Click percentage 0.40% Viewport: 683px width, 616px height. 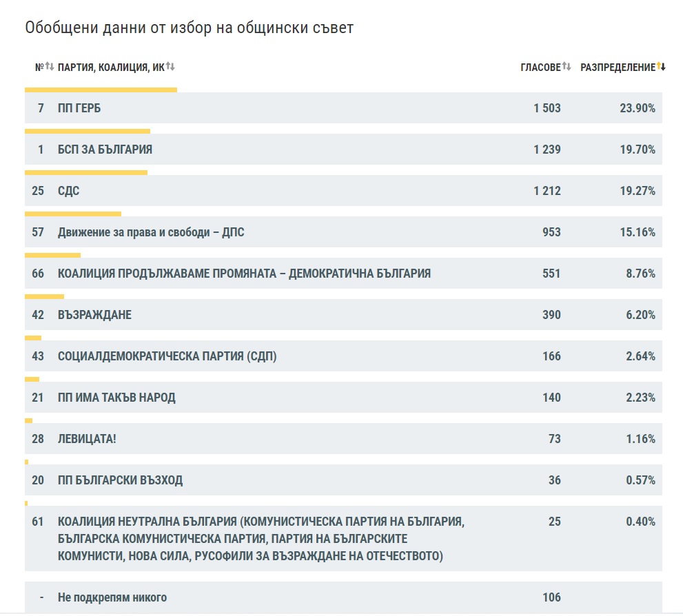point(641,522)
